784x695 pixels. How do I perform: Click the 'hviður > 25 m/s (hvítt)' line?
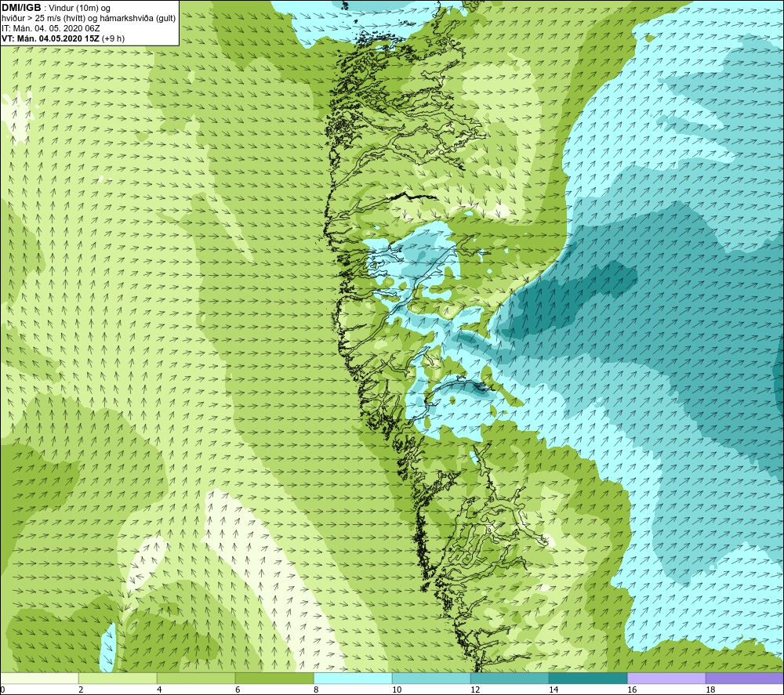point(89,19)
